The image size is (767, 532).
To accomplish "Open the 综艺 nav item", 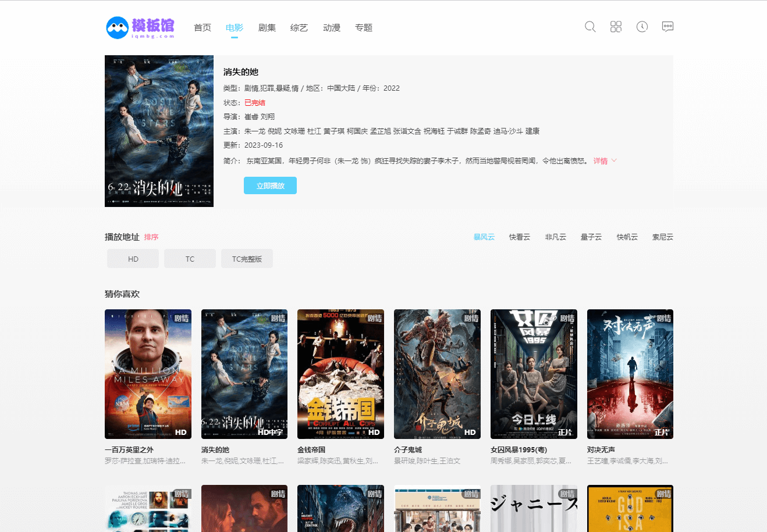I will [x=299, y=27].
